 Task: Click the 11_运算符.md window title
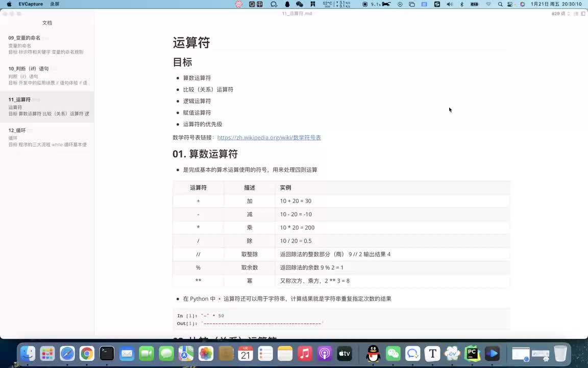[x=297, y=13]
